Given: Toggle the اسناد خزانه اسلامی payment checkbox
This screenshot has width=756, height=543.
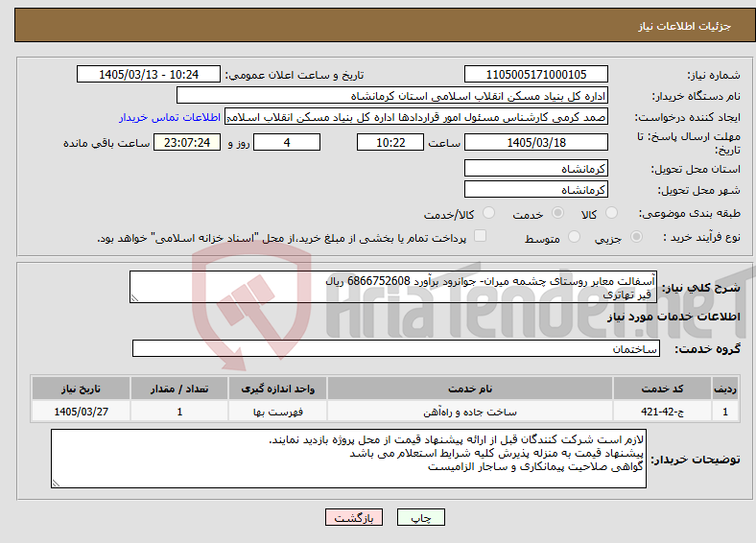Looking at the screenshot, I should pyautogui.click(x=480, y=236).
